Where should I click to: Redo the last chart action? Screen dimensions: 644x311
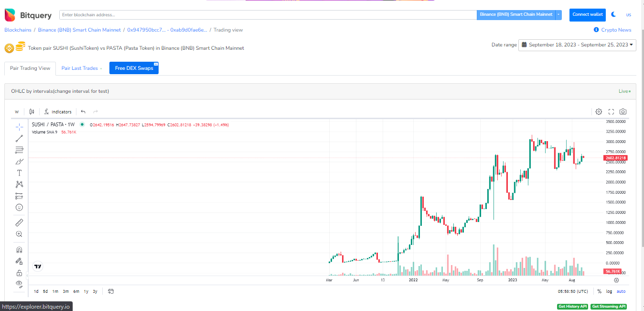(96, 111)
